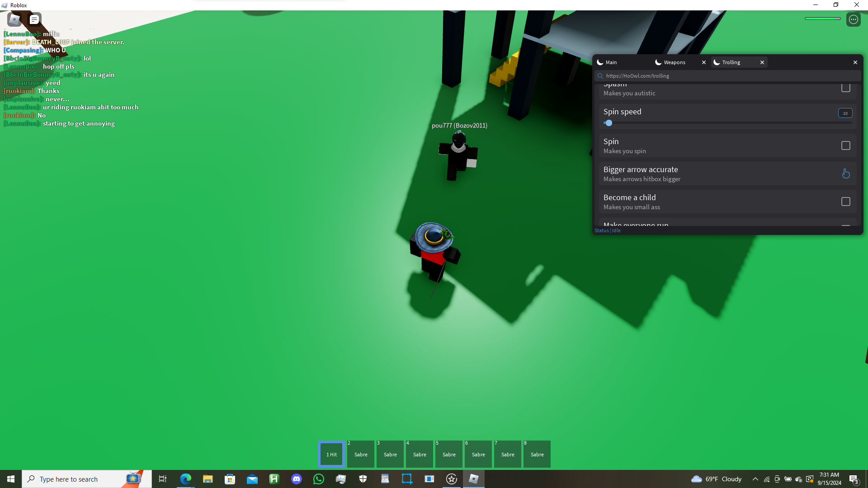868x488 pixels.
Task: Trigger the Bigger arrow accurate hand icon
Action: point(846,174)
